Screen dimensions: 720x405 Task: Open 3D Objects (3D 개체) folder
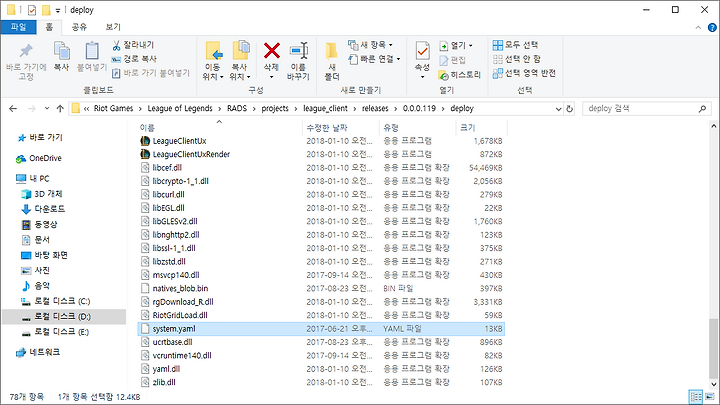pyautogui.click(x=42, y=194)
